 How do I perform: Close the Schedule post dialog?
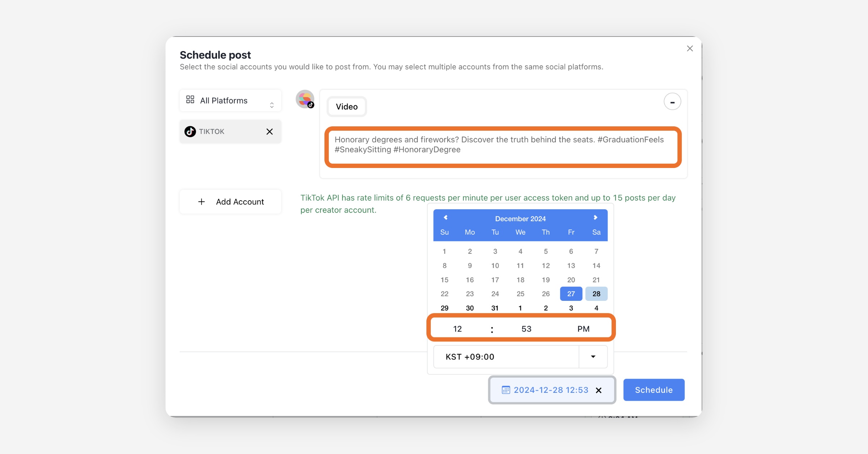[x=690, y=49]
